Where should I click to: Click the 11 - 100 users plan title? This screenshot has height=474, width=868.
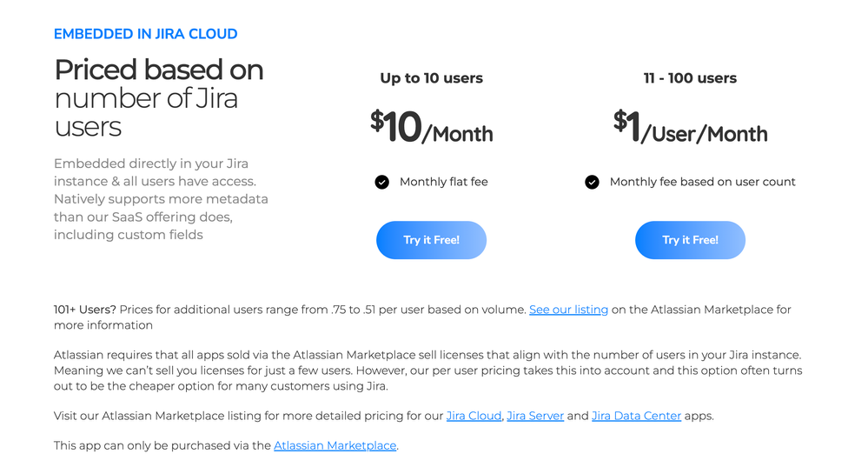[690, 78]
